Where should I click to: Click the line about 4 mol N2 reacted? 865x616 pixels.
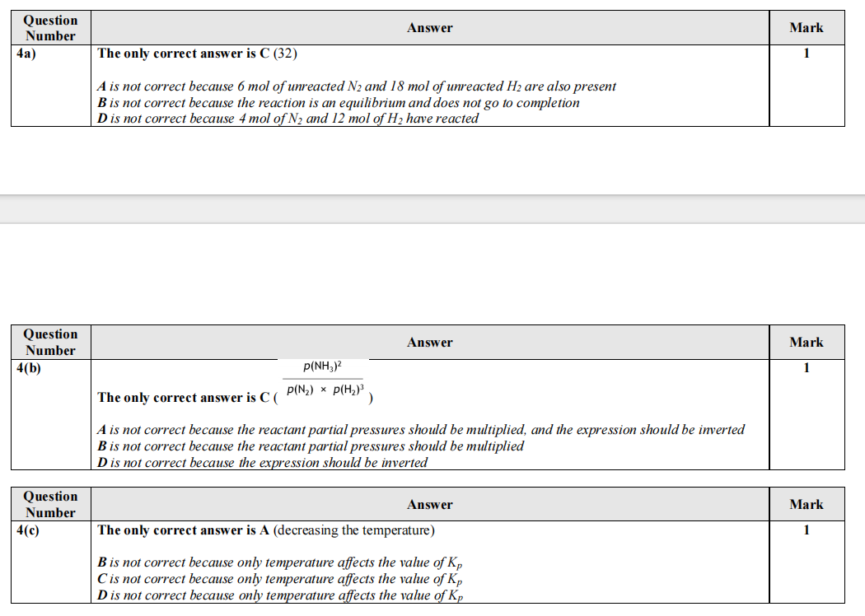(288, 119)
